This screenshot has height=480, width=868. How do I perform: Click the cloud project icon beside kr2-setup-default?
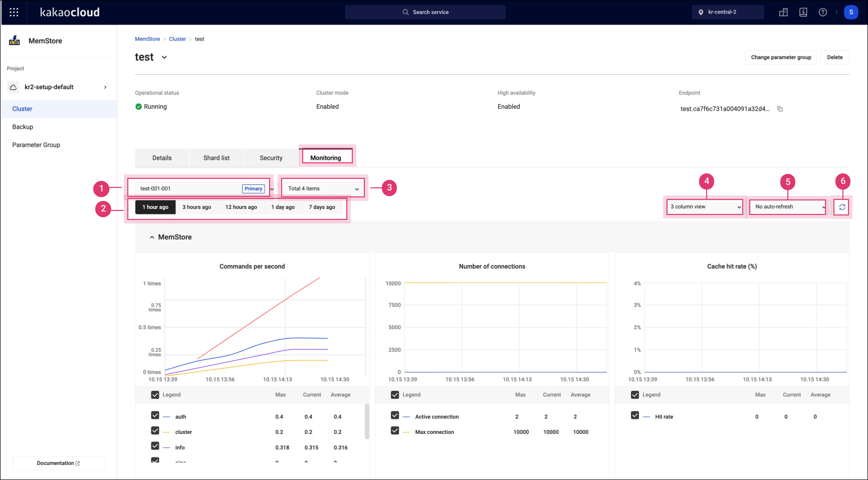(13, 87)
